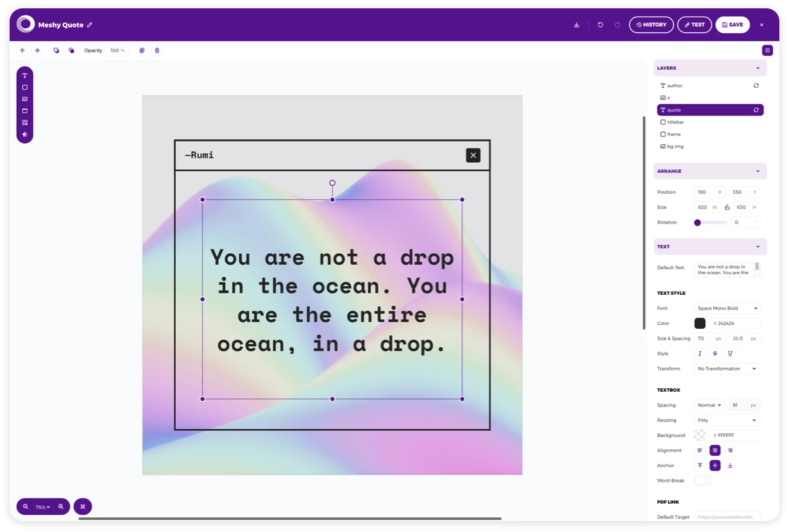Toggle underline text style

730,354
